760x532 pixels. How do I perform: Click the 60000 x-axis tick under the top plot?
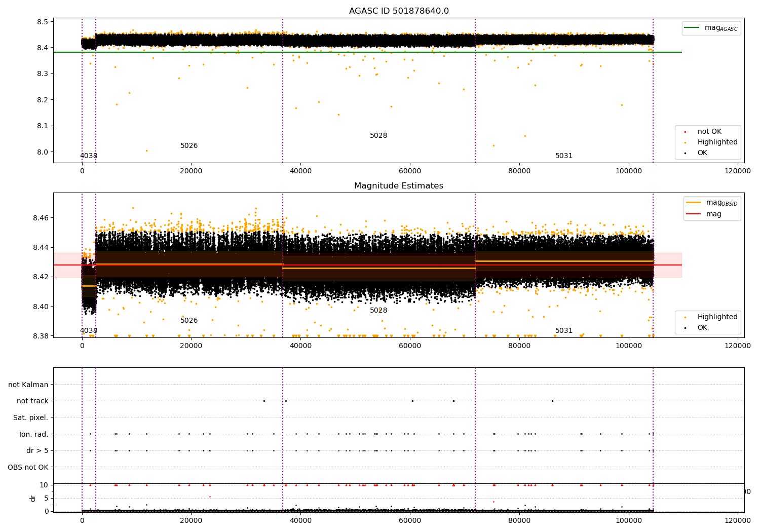coord(410,171)
